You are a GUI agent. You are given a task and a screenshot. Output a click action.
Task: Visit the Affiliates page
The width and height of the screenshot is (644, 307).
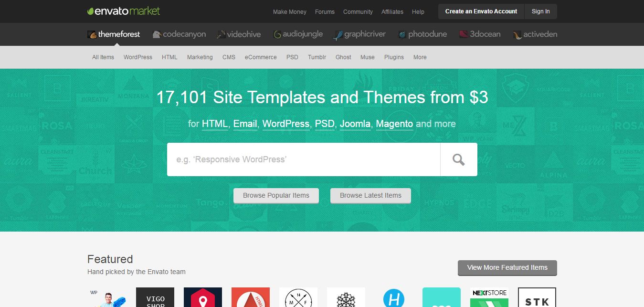(x=392, y=11)
